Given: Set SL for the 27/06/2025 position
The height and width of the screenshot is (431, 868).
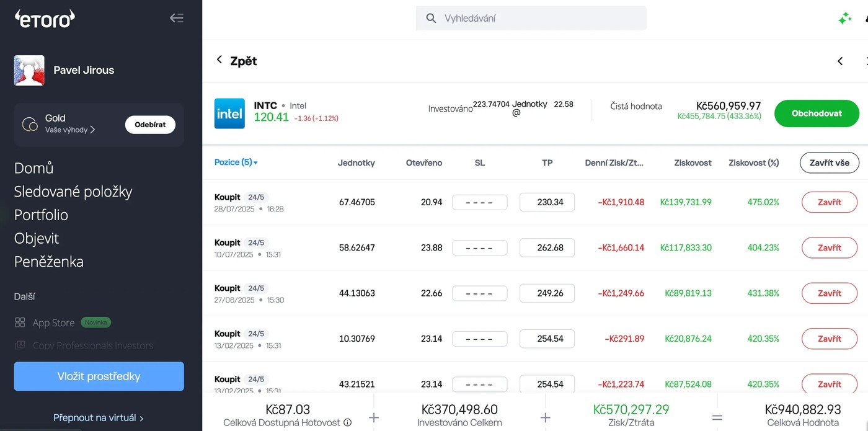Looking at the screenshot, I should 480,293.
